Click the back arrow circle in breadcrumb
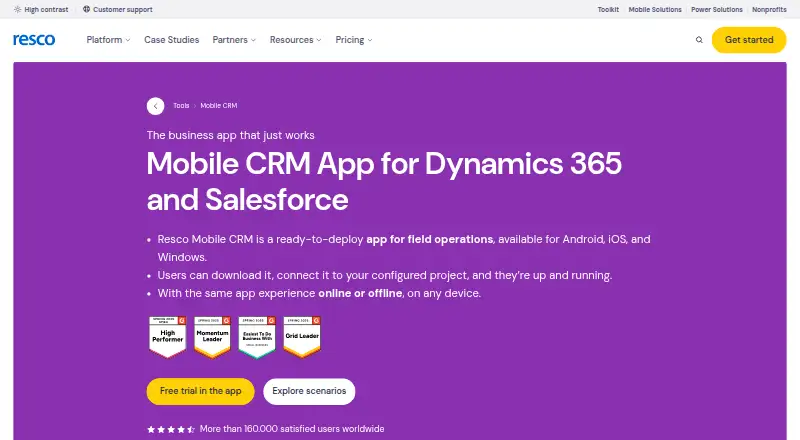This screenshot has height=440, width=800. tap(156, 106)
